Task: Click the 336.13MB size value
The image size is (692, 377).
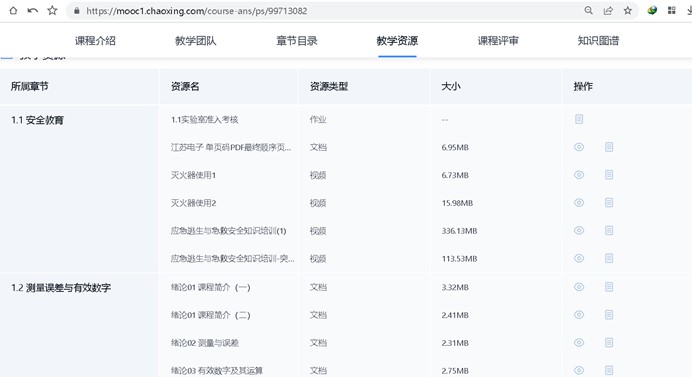Action: [x=459, y=231]
